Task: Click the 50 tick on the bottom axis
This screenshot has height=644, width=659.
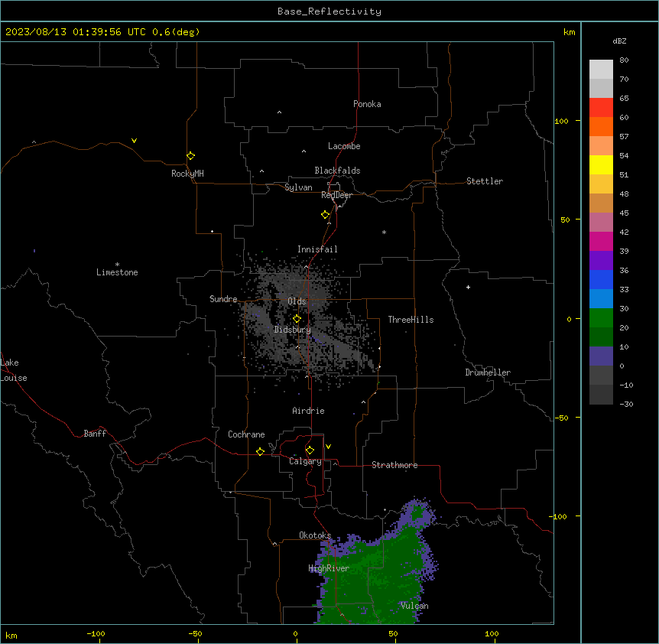Action: coord(394,633)
